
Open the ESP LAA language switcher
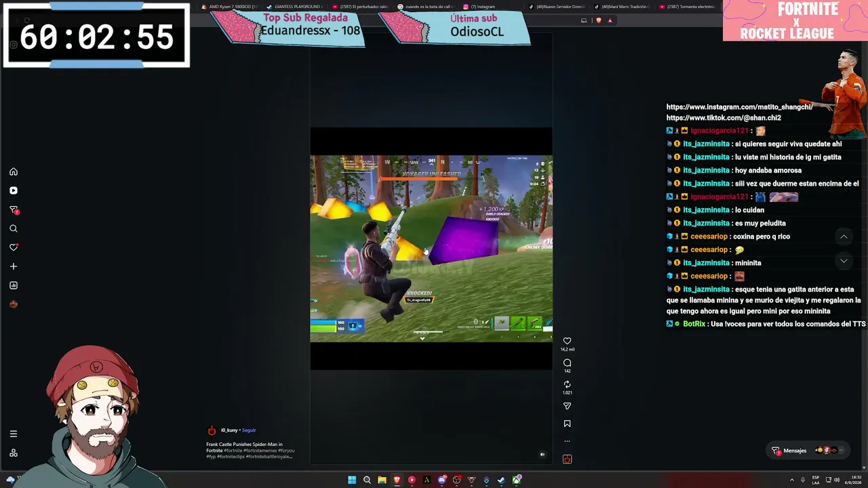[x=816, y=480]
